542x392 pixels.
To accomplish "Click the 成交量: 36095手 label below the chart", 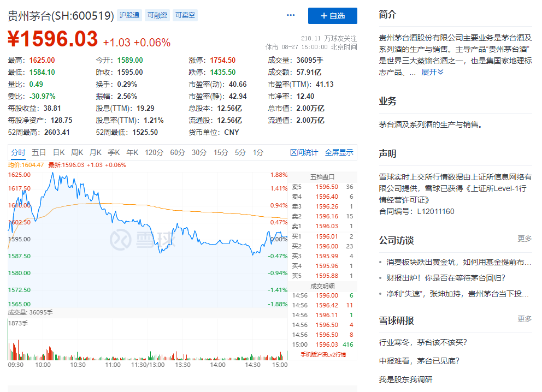I will click(31, 312).
